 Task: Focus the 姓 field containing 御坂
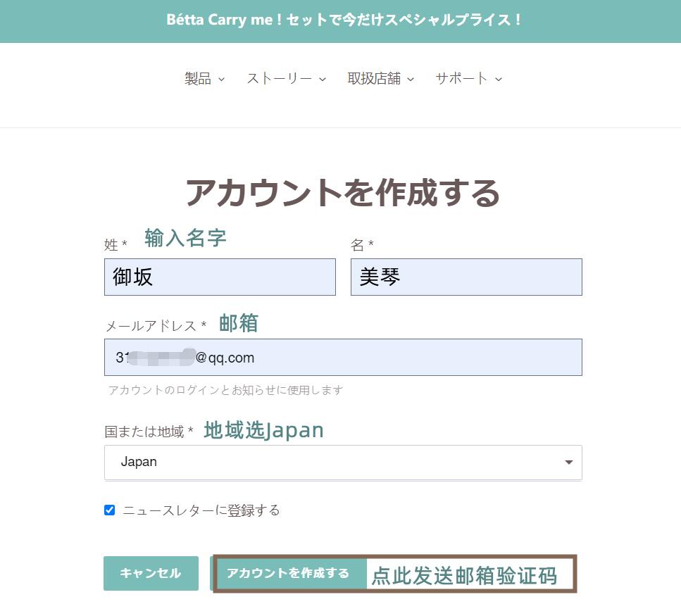[x=220, y=277]
